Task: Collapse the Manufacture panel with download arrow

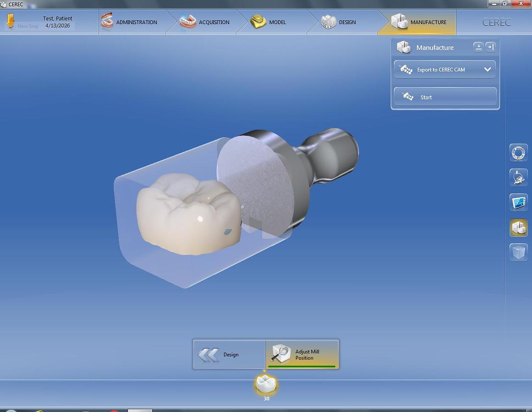Action: (x=478, y=46)
